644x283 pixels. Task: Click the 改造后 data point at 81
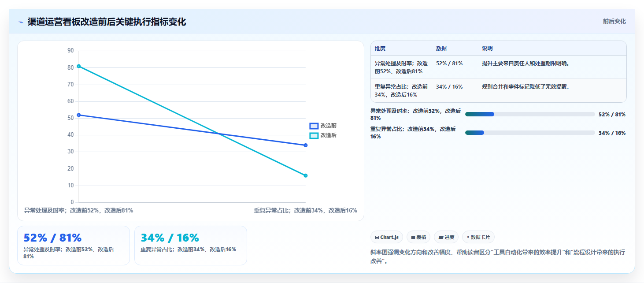pos(79,66)
